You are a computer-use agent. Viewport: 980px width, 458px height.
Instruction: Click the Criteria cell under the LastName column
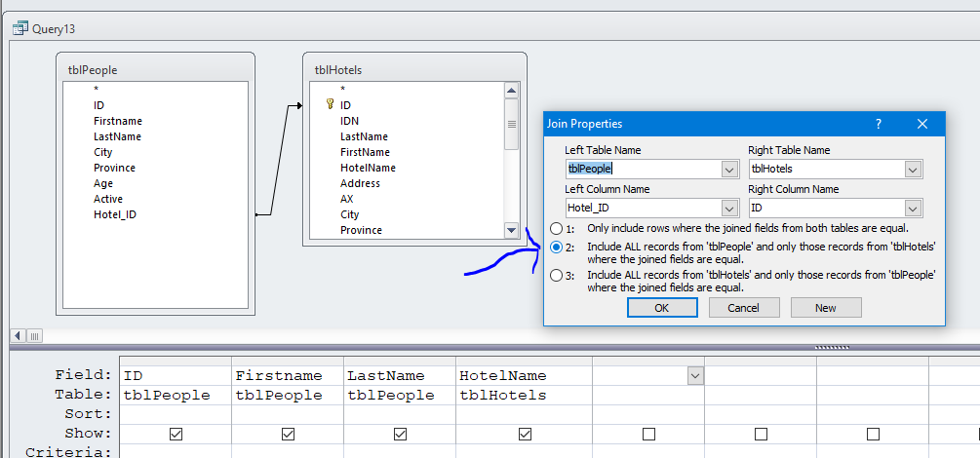[x=400, y=452]
